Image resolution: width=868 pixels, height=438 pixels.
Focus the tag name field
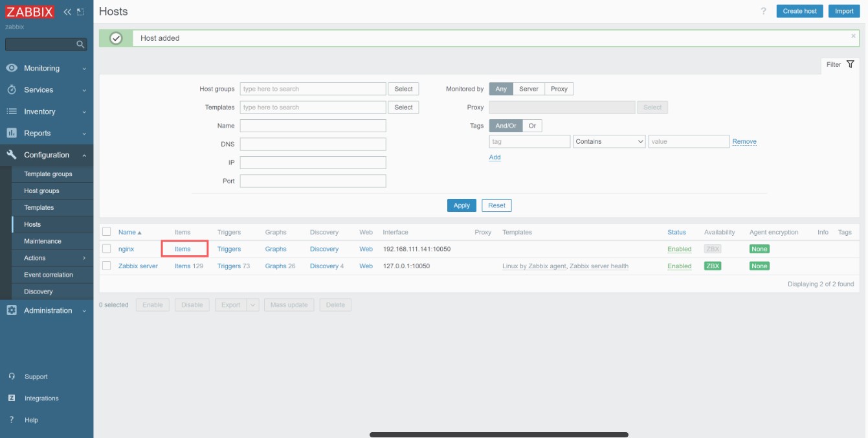(x=529, y=141)
